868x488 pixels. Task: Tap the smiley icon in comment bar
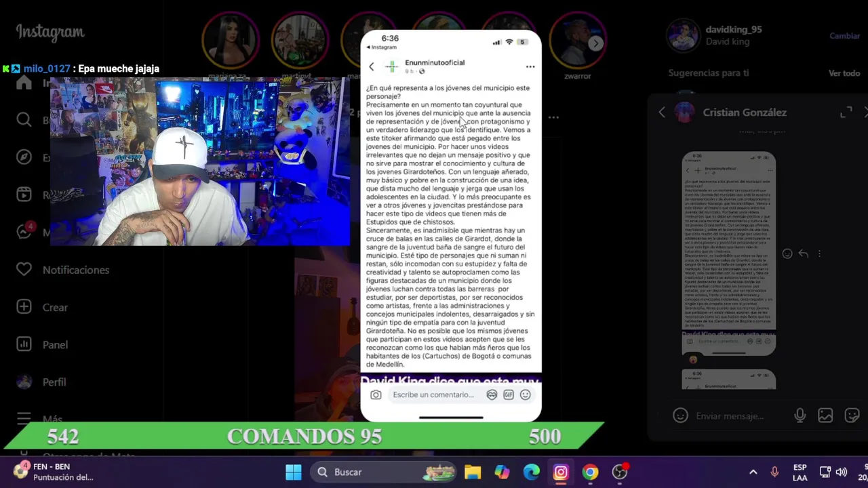point(525,394)
